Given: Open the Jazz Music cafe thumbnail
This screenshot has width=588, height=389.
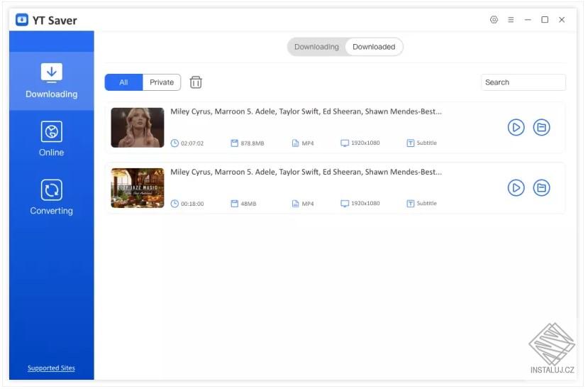Looking at the screenshot, I should coord(138,188).
